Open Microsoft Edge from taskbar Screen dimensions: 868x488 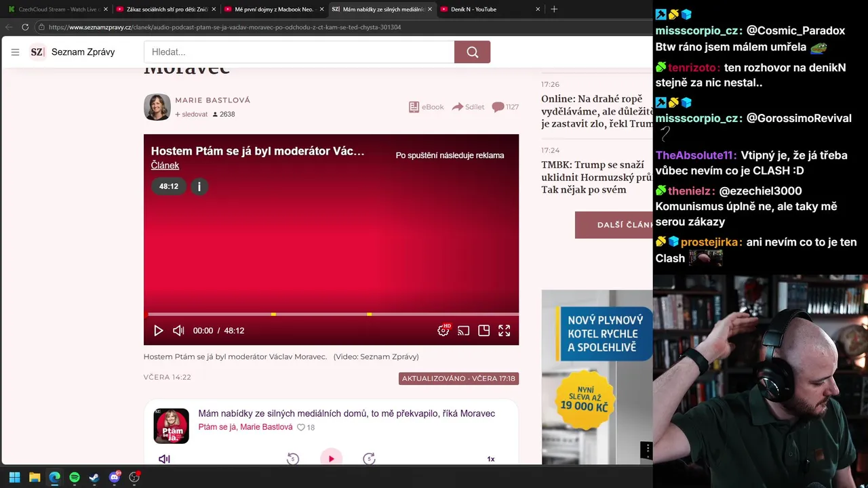[x=54, y=477]
